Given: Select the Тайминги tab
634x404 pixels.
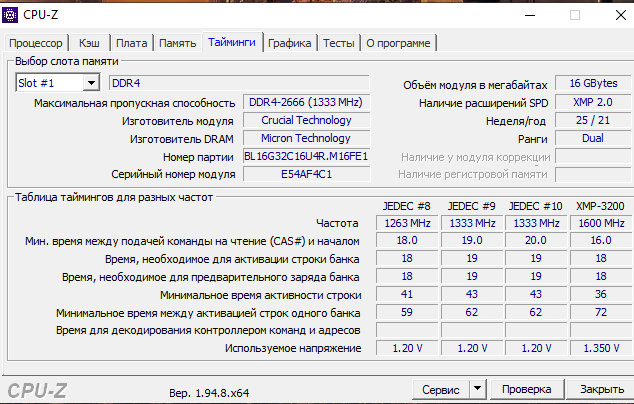Looking at the screenshot, I should point(232,42).
